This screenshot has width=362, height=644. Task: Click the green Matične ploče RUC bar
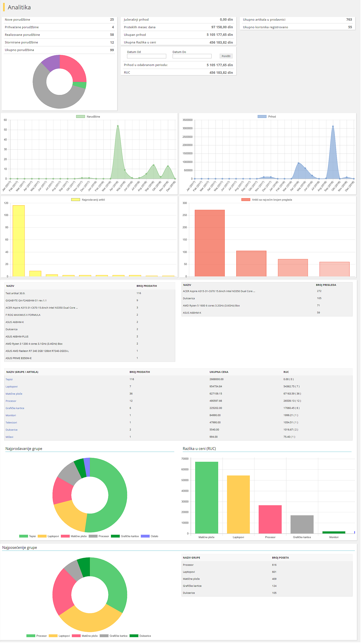point(207,499)
